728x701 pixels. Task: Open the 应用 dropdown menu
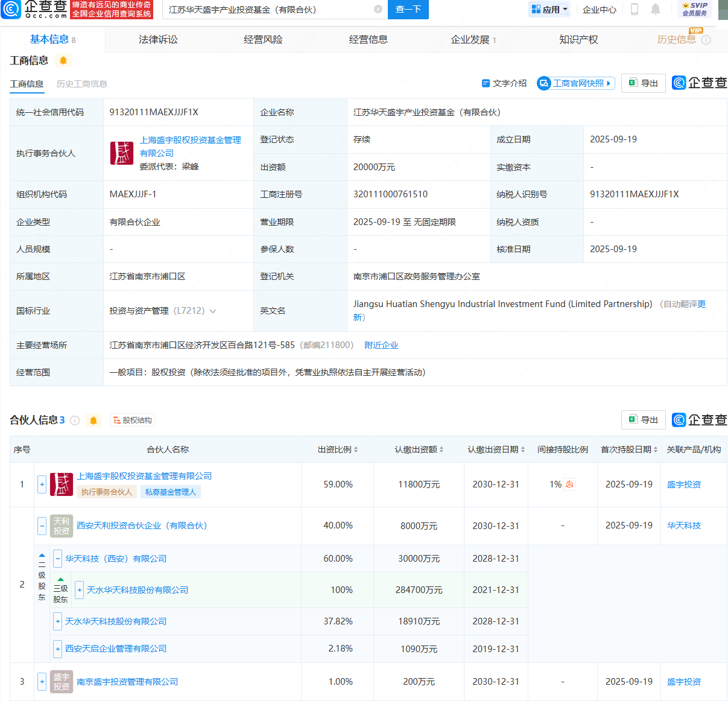[x=549, y=9]
